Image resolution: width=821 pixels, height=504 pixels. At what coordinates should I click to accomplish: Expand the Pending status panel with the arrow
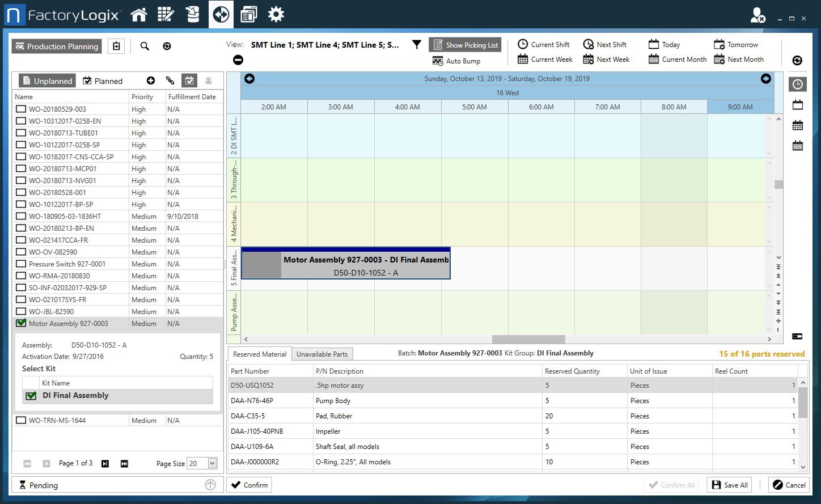point(210,485)
